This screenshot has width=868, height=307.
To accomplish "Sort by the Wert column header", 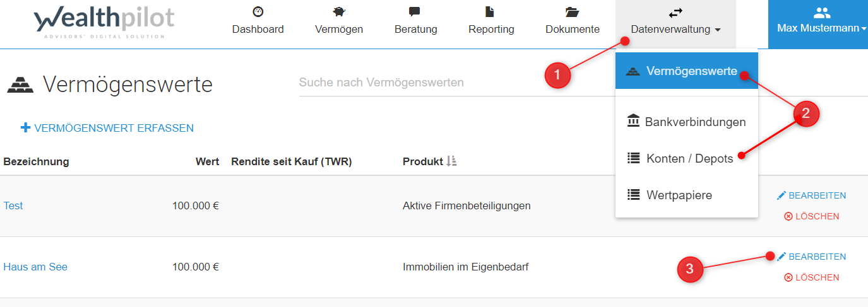I will click(x=207, y=161).
